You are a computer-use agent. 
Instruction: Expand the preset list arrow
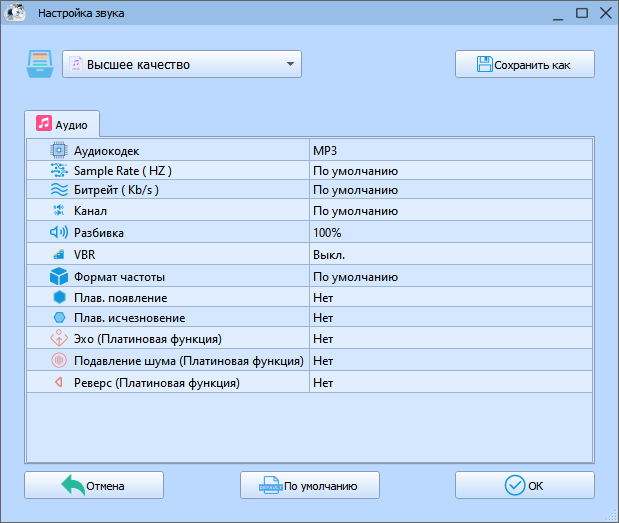pos(290,64)
